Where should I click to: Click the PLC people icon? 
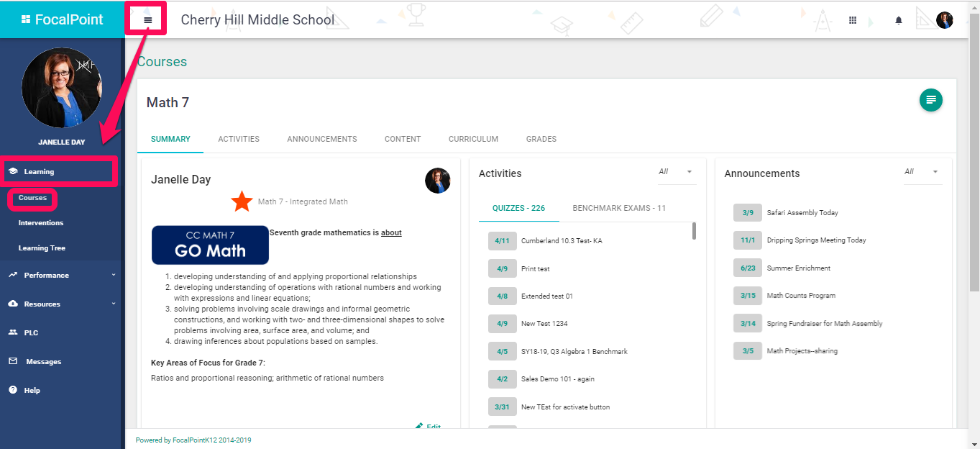13,332
